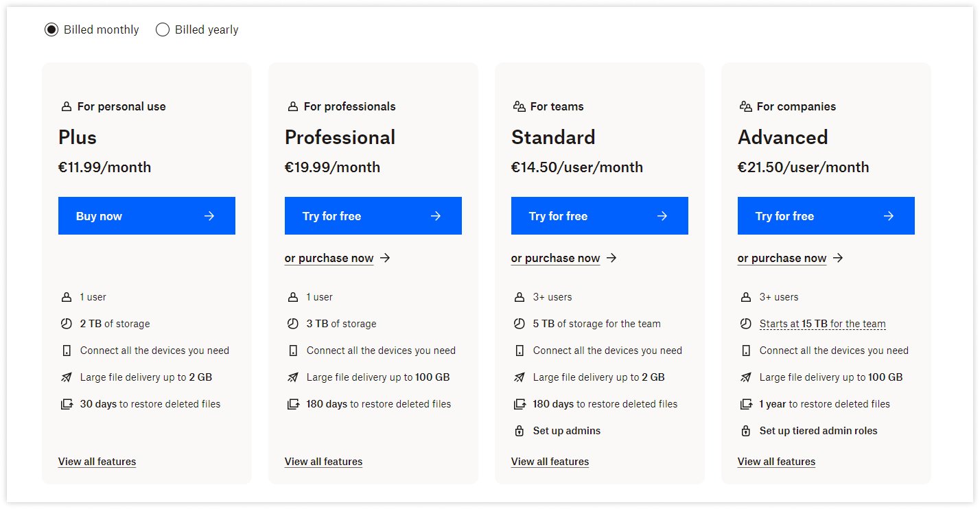
Task: Select the Billed yearly radio button
Action: tap(163, 29)
